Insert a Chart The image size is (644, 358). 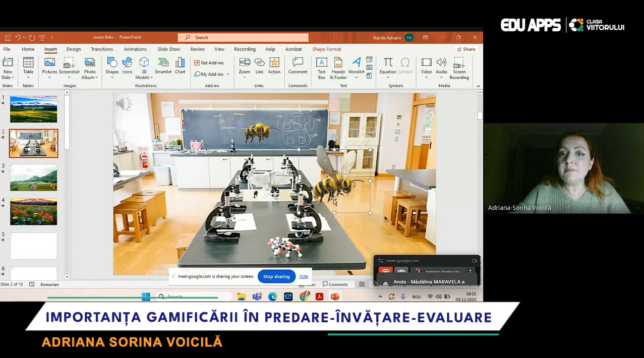[x=180, y=66]
